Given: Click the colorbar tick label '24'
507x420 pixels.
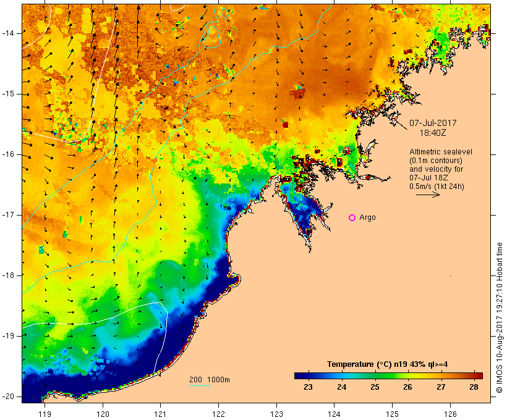Looking at the screenshot, I should tap(342, 387).
